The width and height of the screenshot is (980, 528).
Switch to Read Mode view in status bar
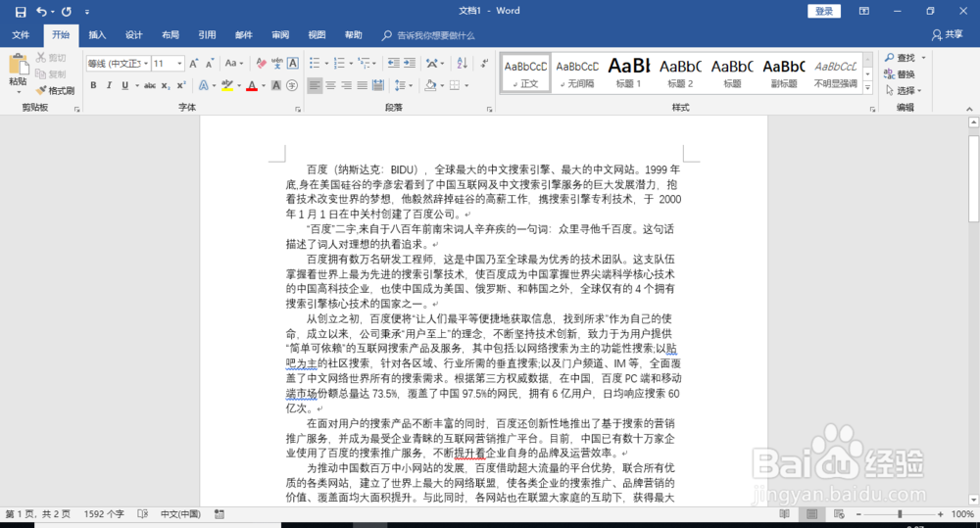[784, 514]
